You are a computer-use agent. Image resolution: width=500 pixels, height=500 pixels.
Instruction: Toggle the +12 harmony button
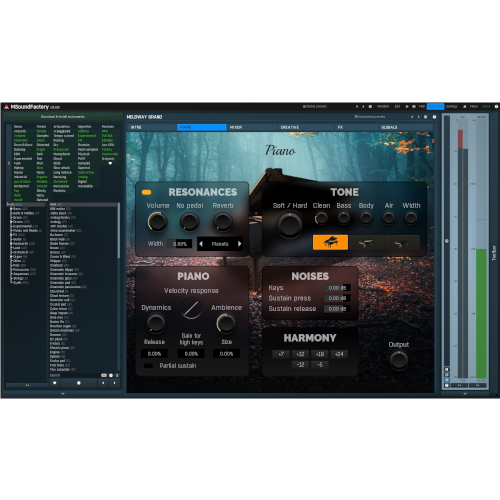pyautogui.click(x=300, y=354)
